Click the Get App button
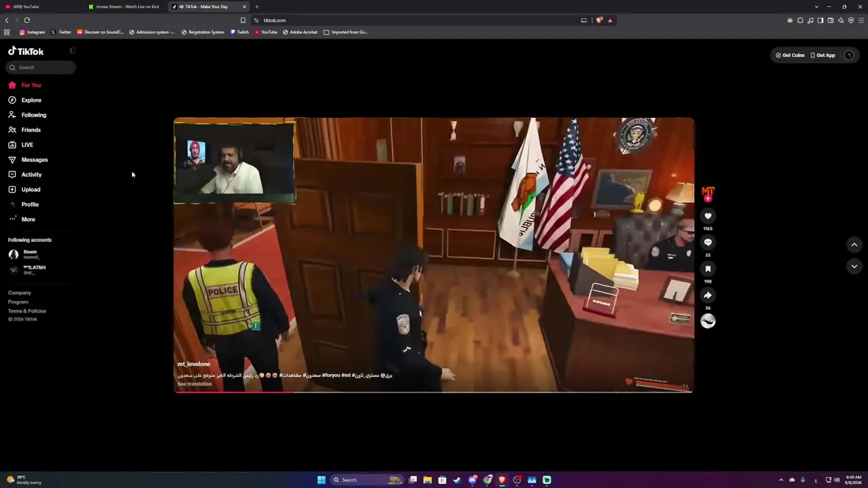Image resolution: width=868 pixels, height=488 pixels. pos(823,56)
